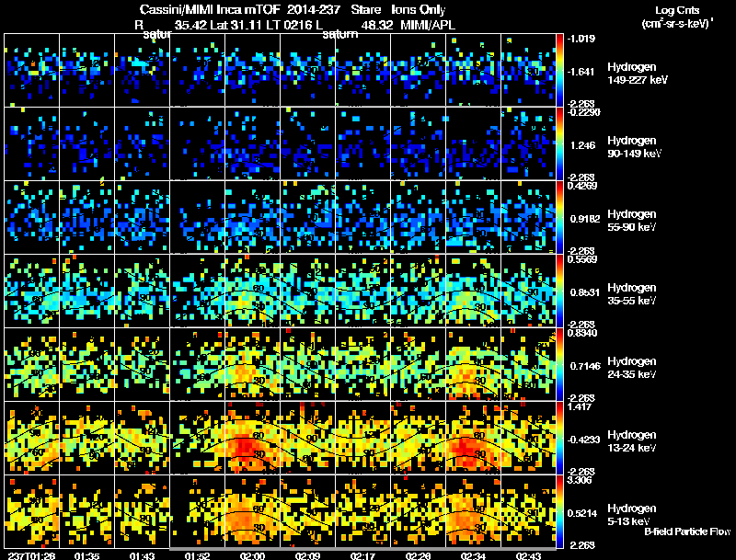Click the color scale bar for 5-13 keV row
Screen dimensions: 736x560
pos(559,511)
